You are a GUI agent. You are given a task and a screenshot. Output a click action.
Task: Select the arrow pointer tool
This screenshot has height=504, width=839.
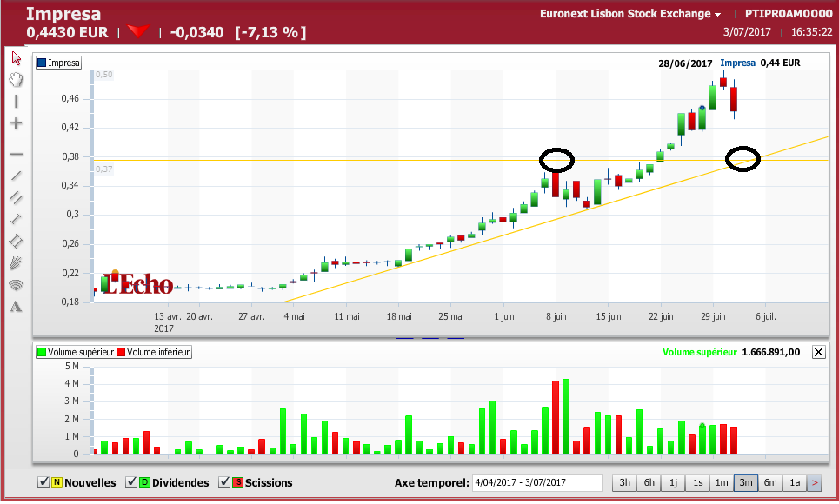[x=16, y=58]
